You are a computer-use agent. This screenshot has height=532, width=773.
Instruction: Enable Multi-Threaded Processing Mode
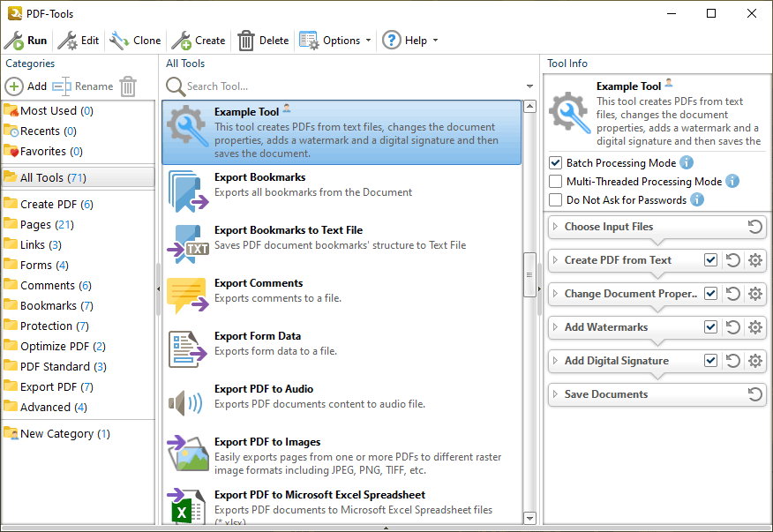click(x=556, y=182)
